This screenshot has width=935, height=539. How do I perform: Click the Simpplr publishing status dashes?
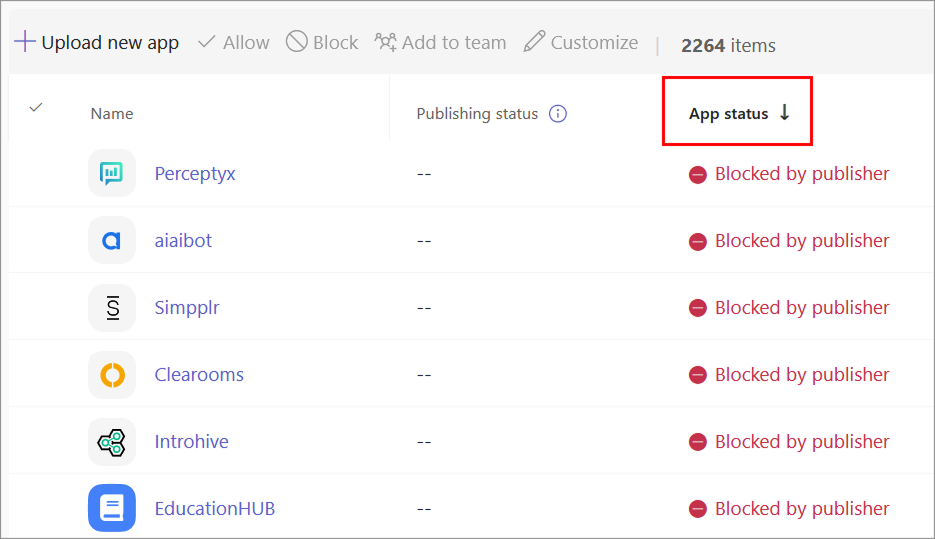click(x=424, y=308)
